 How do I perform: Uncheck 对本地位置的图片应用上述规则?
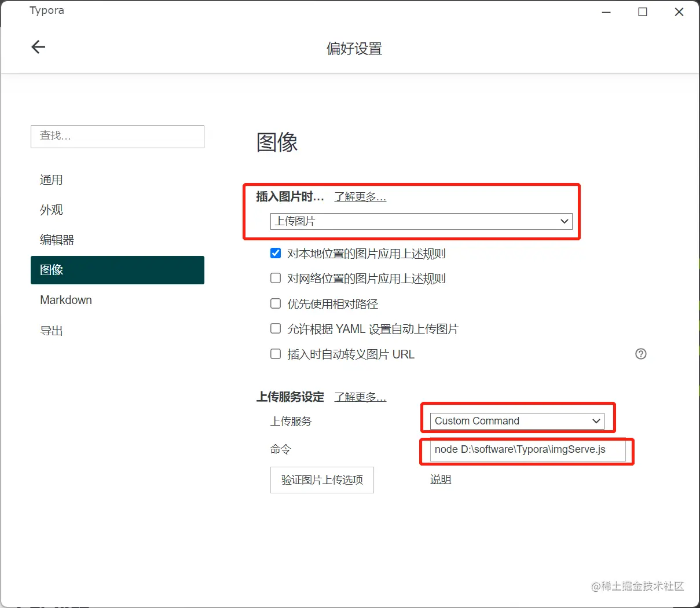pyautogui.click(x=276, y=253)
